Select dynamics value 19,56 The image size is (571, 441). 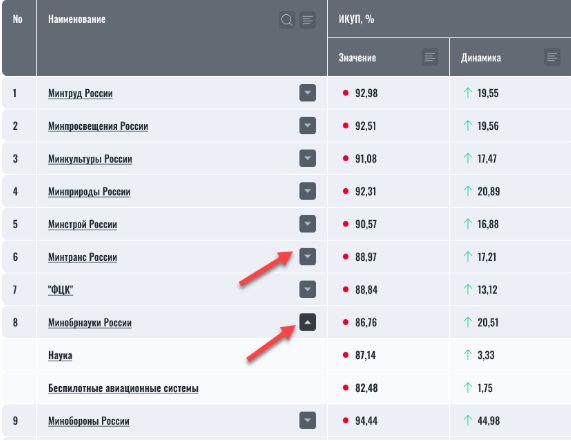pyautogui.click(x=488, y=126)
